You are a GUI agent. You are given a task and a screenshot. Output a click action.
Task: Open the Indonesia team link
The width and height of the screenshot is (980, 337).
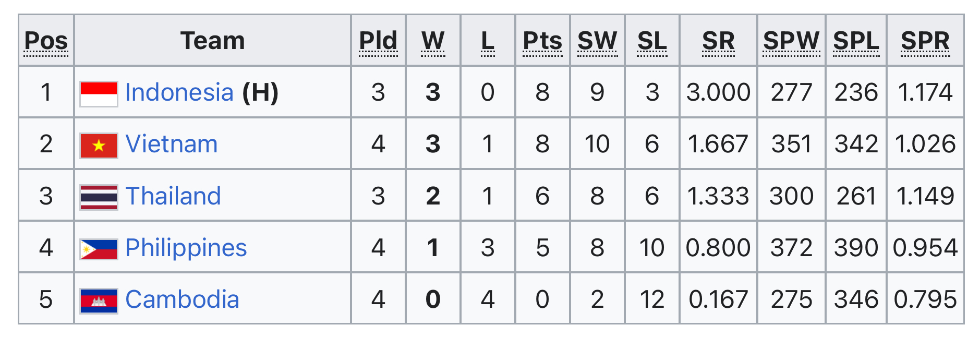coord(179,92)
